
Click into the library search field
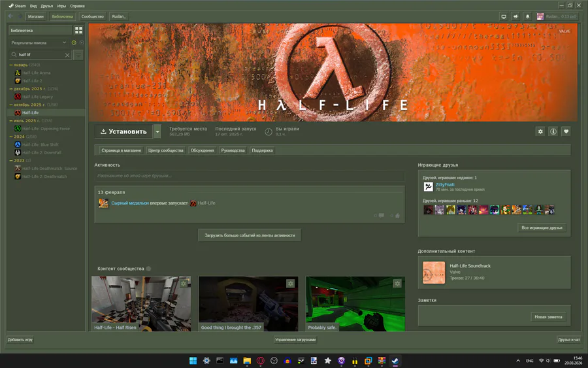pyautogui.click(x=40, y=55)
